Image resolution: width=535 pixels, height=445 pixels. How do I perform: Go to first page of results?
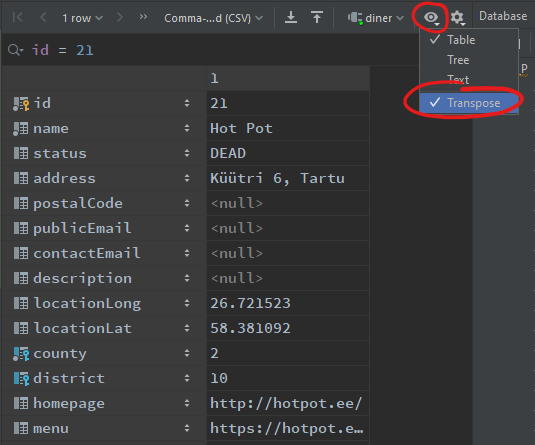click(x=17, y=17)
